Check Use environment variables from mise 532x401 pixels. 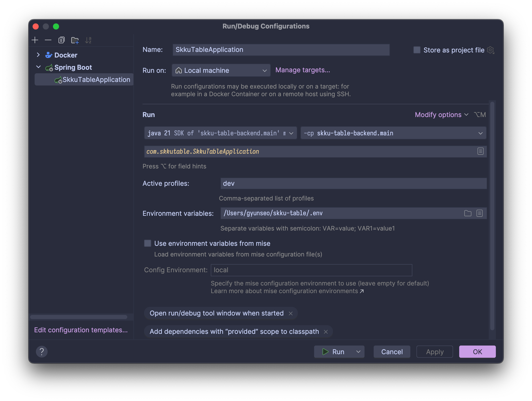tap(148, 244)
